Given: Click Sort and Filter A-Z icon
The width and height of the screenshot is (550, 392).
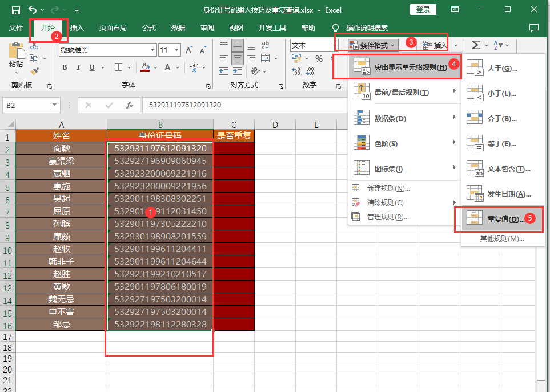Looking at the screenshot, I should tap(498, 45).
